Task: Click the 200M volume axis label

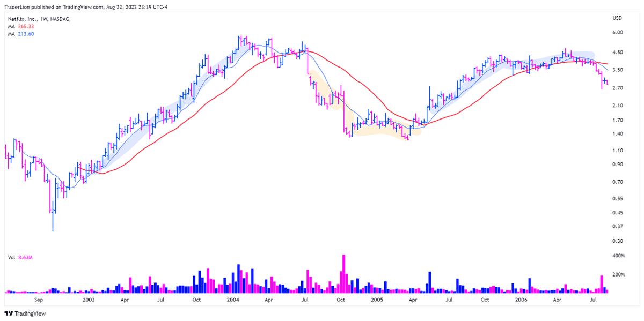Action: [618, 274]
